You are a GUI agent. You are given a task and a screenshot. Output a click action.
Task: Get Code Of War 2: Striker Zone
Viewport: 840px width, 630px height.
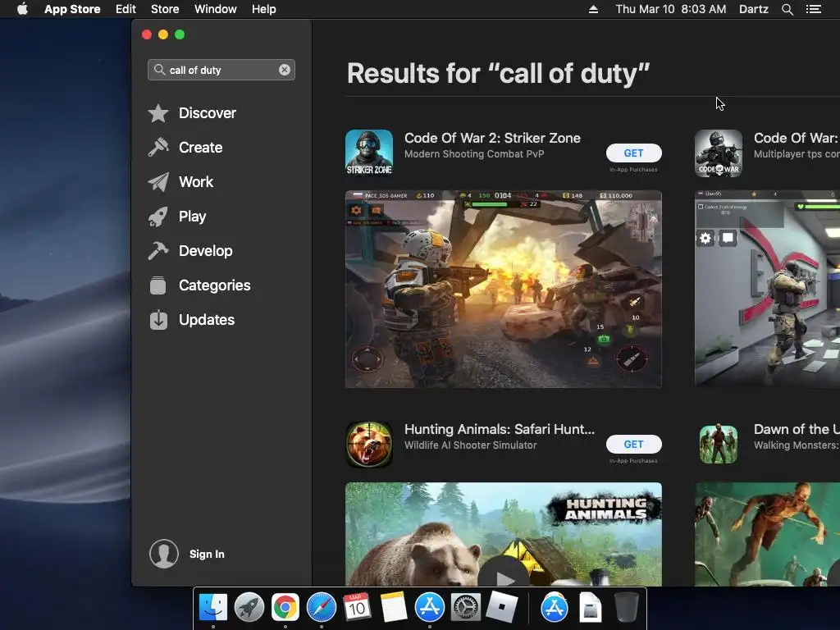pos(634,153)
